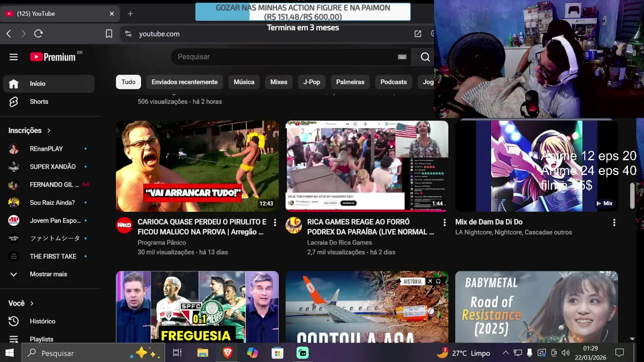Screen dimensions: 644x362
Task: Expand the Você section arrow
Action: coord(32,303)
